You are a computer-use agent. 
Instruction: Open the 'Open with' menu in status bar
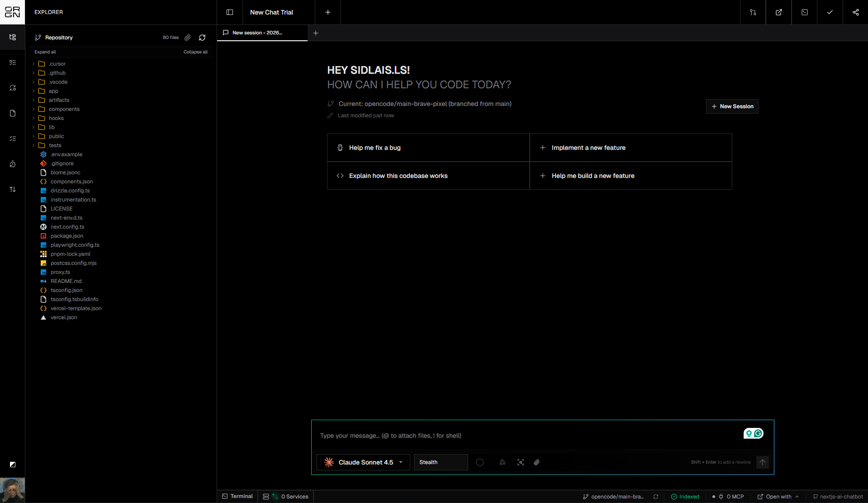778,497
